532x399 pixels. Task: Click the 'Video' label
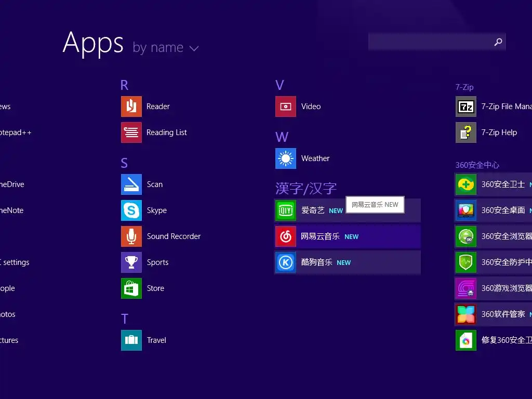[x=311, y=107]
